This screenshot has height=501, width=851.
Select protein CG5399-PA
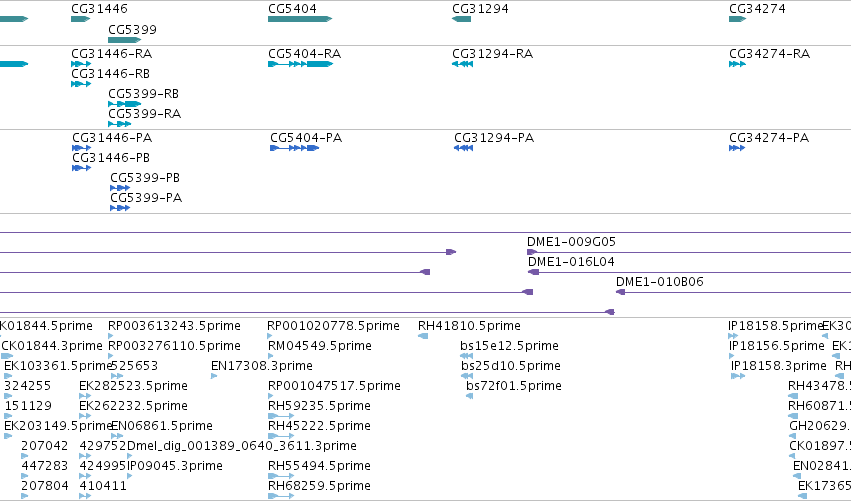pyautogui.click(x=146, y=198)
